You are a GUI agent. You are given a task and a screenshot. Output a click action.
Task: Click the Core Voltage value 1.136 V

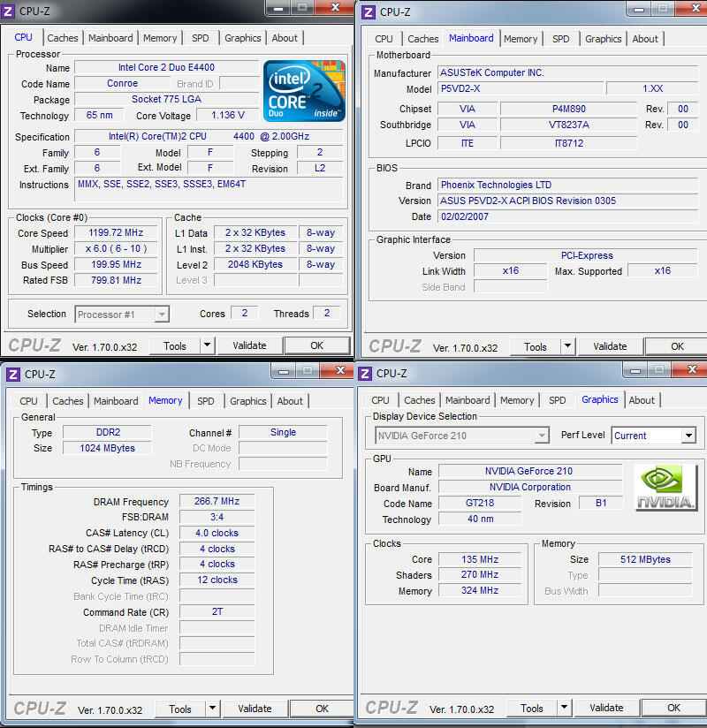[228, 115]
